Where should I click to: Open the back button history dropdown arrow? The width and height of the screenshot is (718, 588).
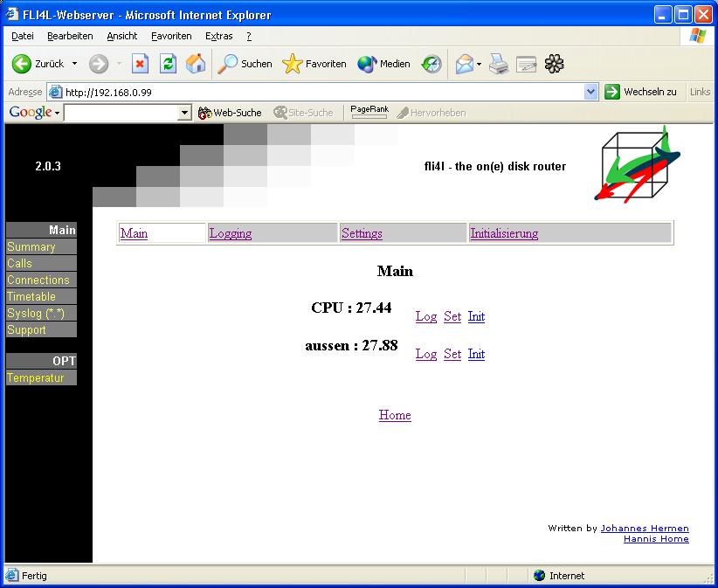[74, 64]
